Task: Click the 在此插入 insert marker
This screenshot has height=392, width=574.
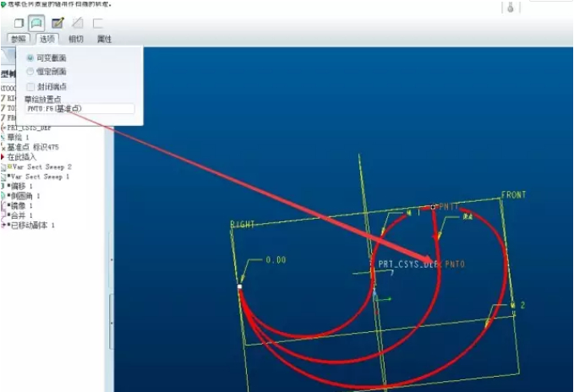Action: pyautogui.click(x=23, y=157)
